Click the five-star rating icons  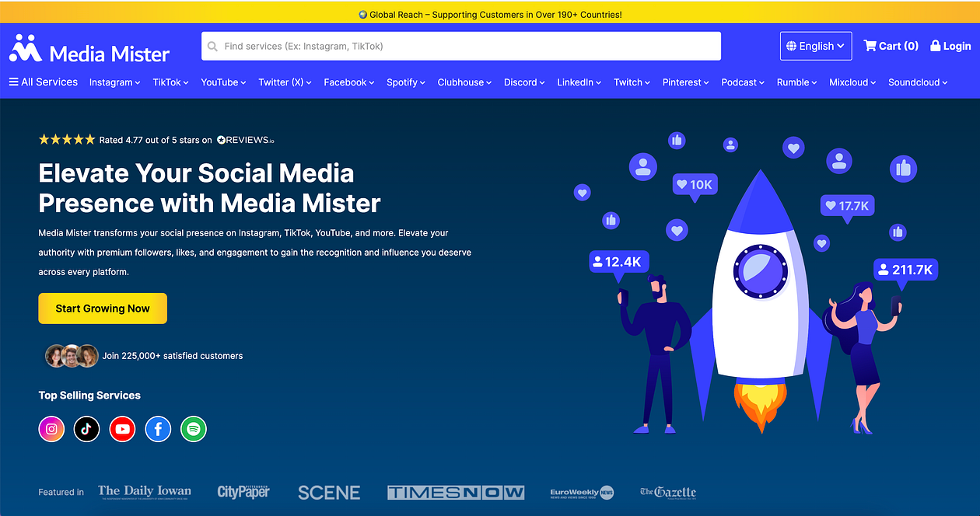(x=67, y=140)
